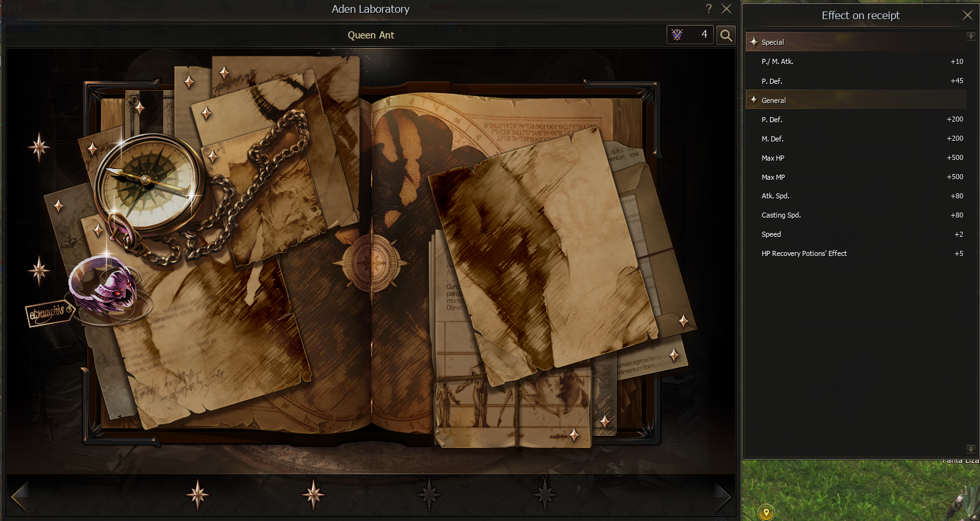Screen dimensions: 980x521
Task: Select the last dimmed stage star at the bottom
Action: (544, 495)
